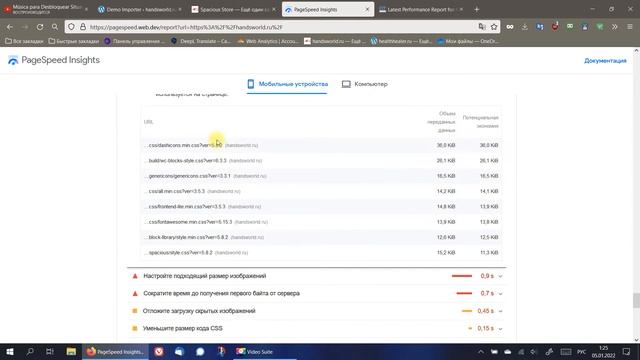Screen dimensions: 640x360
Task: Click the taskbar clock showing 05.01.2022
Action: coord(603,351)
